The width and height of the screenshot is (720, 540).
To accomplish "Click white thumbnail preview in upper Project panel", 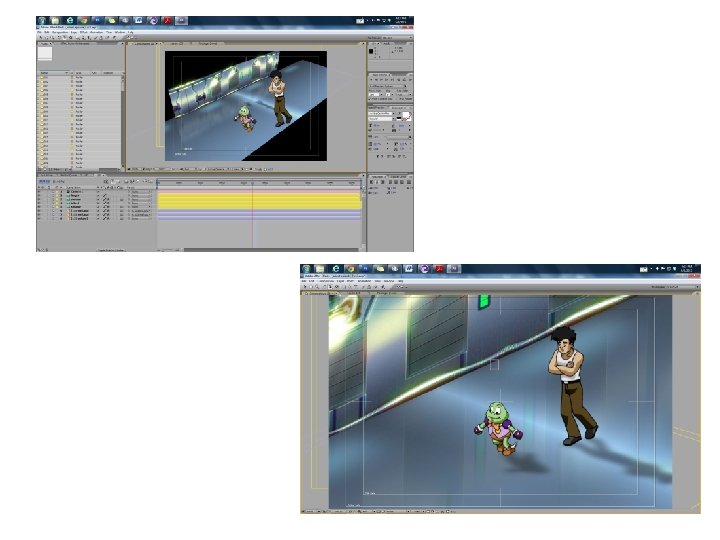I will (45, 54).
